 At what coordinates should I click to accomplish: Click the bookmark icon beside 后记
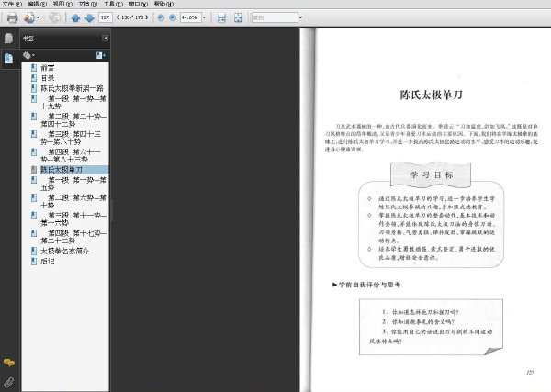[34, 261]
